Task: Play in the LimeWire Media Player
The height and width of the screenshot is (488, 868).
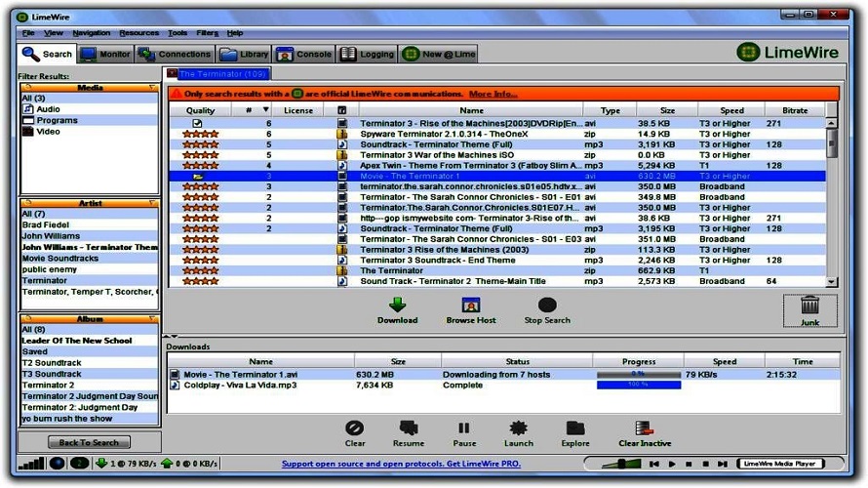Action: 672,464
